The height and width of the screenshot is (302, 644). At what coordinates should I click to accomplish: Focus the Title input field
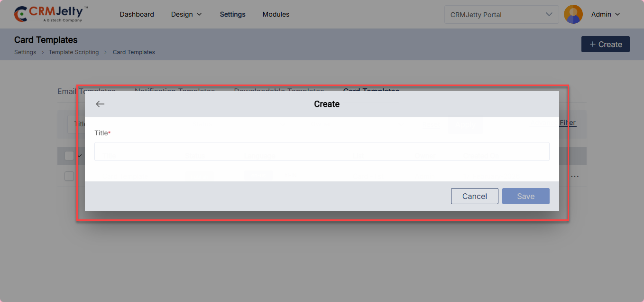(322, 151)
